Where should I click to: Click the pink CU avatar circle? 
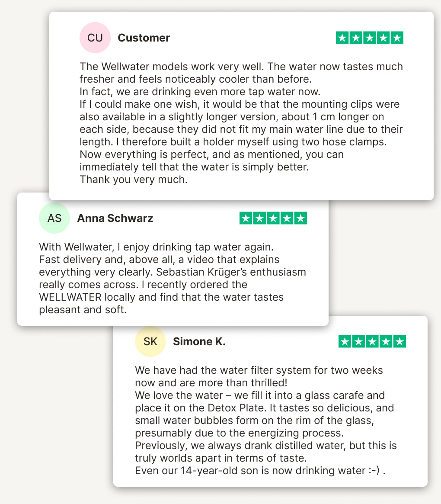click(95, 38)
